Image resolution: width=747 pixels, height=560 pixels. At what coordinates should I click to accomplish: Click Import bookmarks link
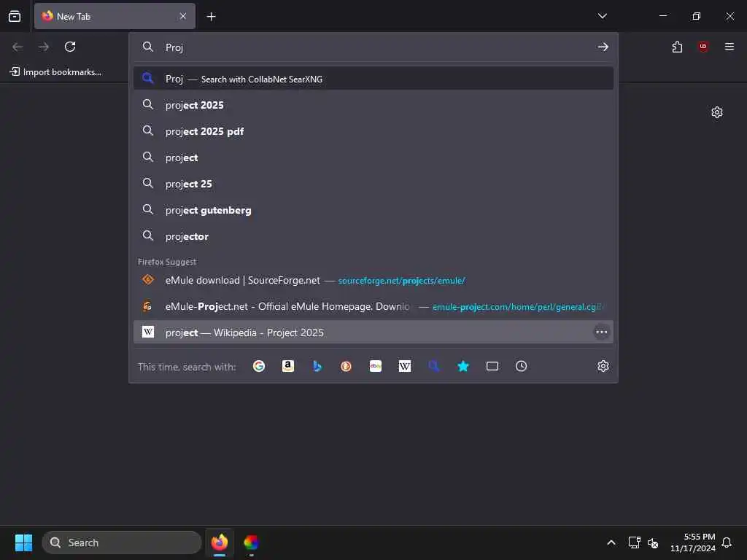click(x=55, y=72)
